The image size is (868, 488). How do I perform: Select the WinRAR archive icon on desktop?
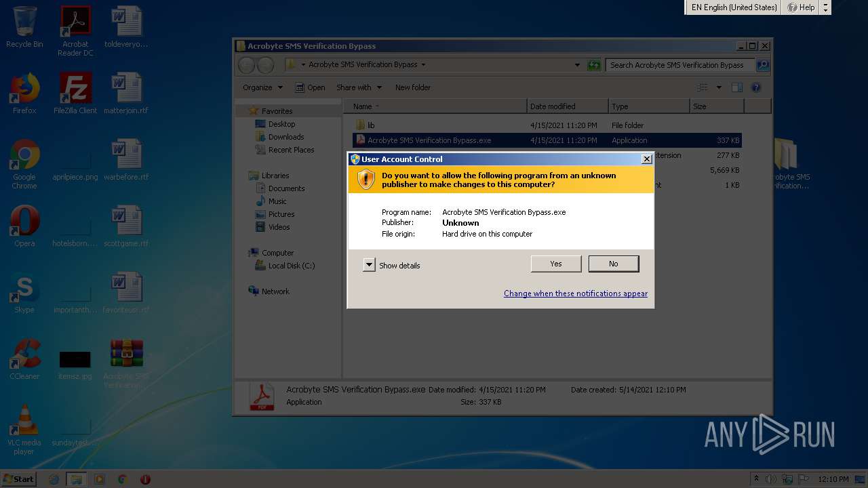pyautogui.click(x=126, y=363)
